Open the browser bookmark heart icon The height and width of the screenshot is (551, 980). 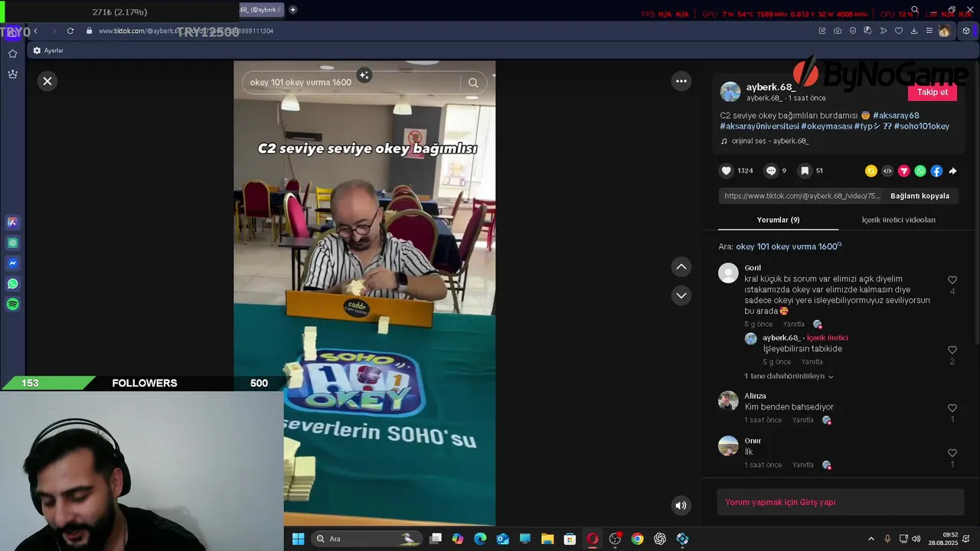click(x=899, y=31)
